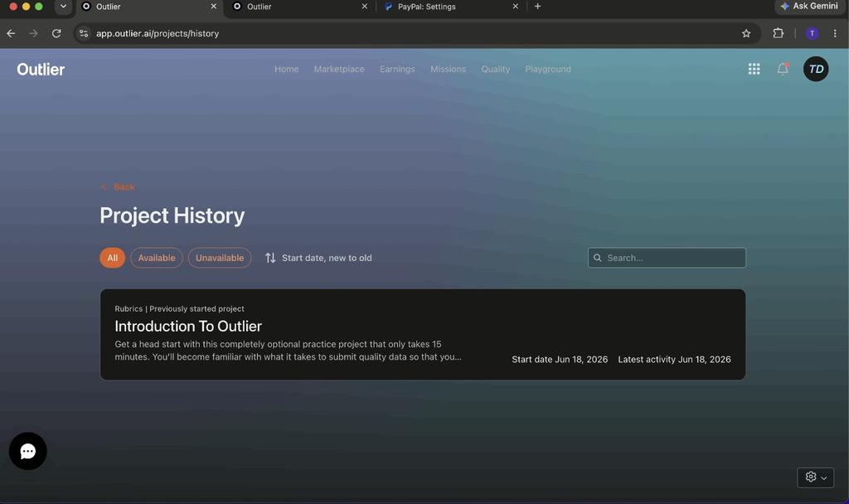Open Chrome three-dot menu

(835, 33)
